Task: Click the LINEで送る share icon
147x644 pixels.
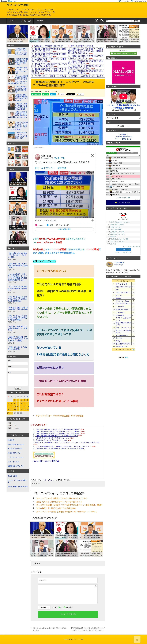Action: pyautogui.click(x=36, y=94)
